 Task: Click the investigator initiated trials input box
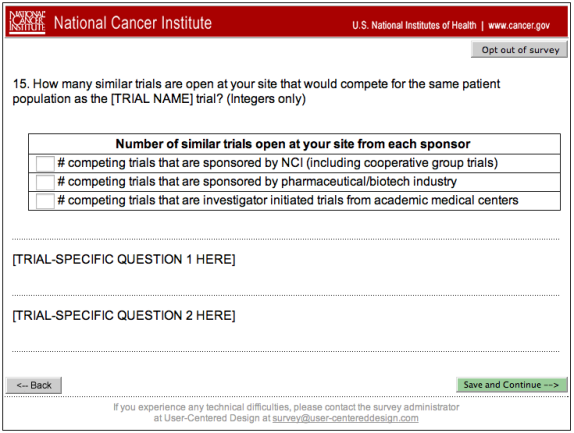pos(45,201)
